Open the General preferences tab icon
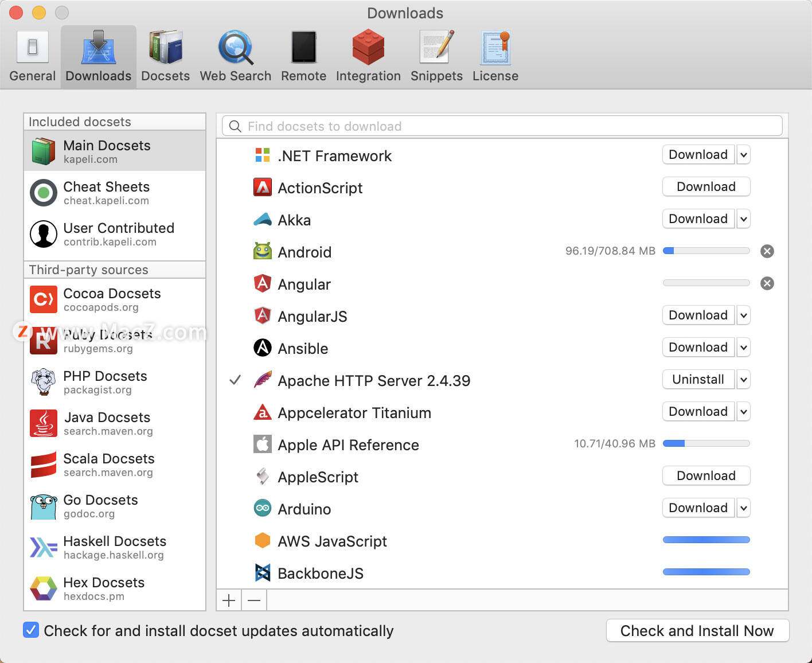The image size is (812, 663). point(33,47)
